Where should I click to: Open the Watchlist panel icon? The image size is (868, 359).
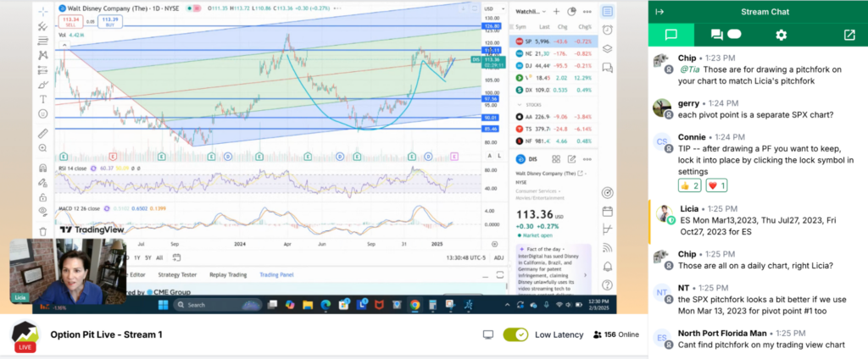click(607, 12)
